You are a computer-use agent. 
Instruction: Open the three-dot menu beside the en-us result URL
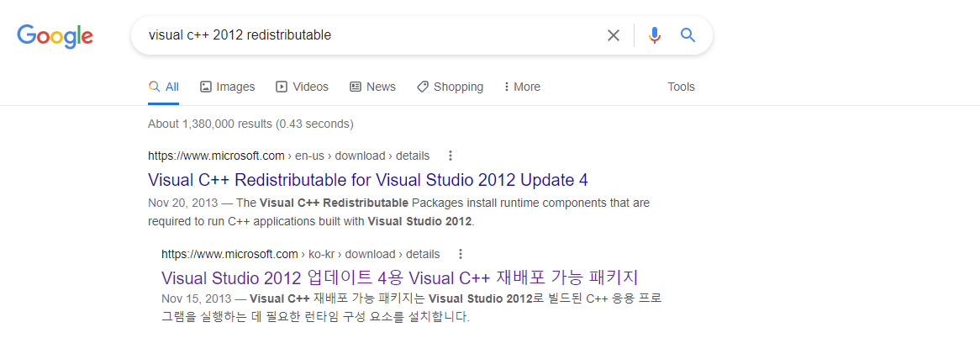(450, 156)
